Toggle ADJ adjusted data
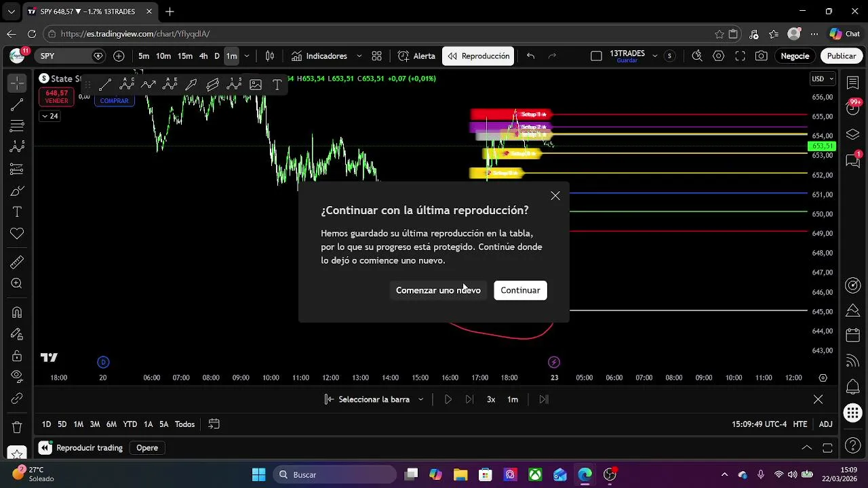Image resolution: width=868 pixels, height=488 pixels. 825,424
